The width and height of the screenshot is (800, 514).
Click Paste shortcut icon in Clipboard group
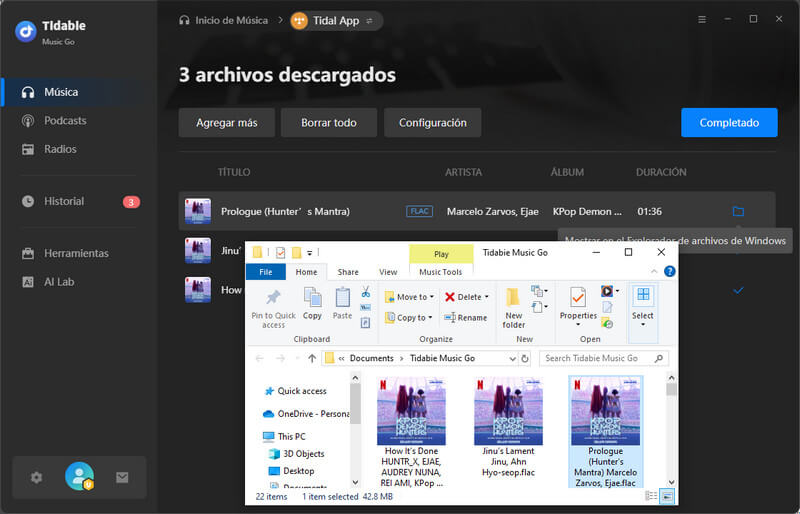point(365,323)
